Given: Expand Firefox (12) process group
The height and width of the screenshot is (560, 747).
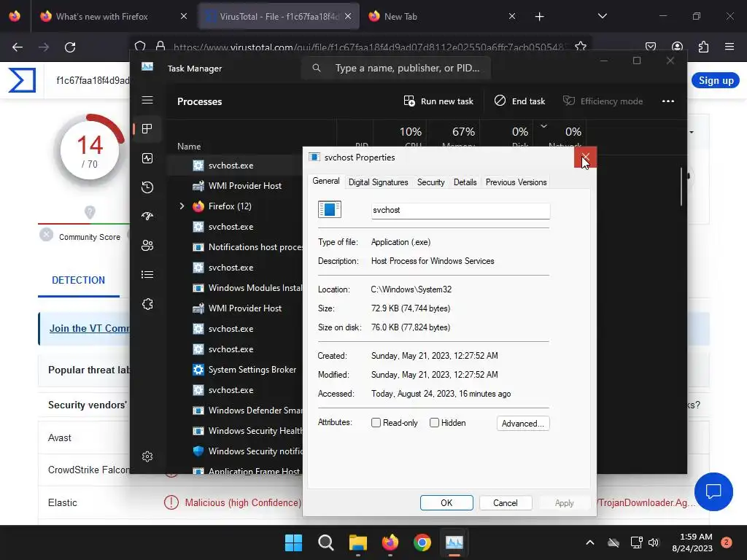Looking at the screenshot, I should point(182,206).
